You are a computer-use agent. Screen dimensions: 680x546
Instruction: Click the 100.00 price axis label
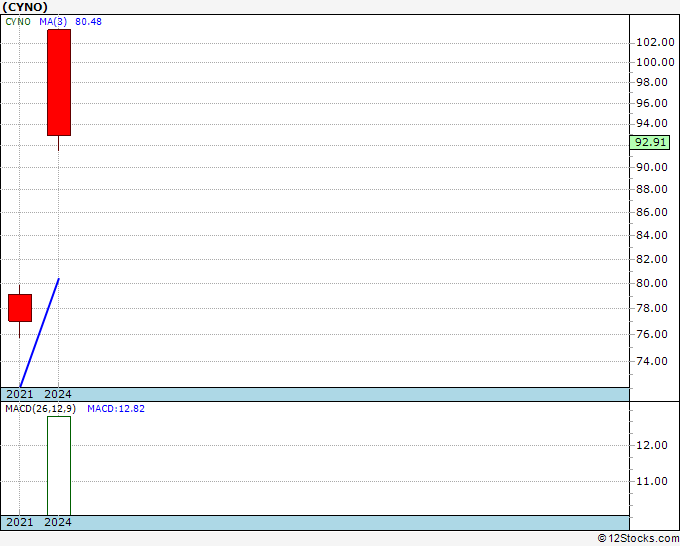pos(655,62)
